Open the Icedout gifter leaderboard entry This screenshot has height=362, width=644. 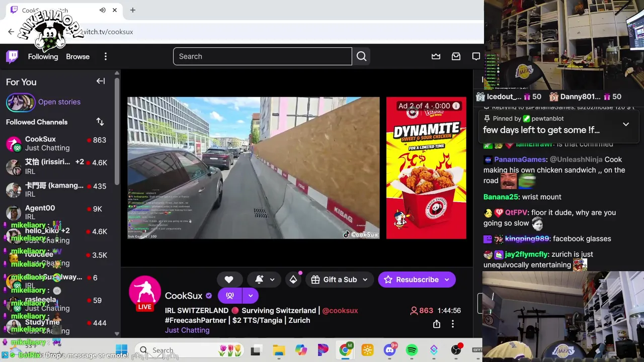click(508, 97)
